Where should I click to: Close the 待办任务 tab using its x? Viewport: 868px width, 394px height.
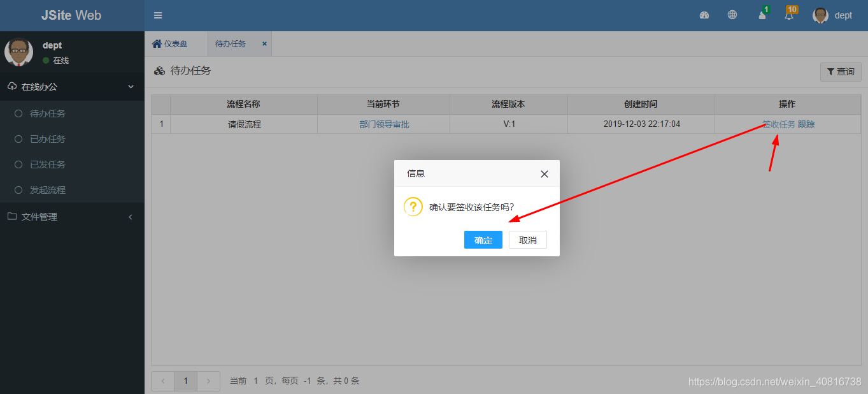coord(264,44)
